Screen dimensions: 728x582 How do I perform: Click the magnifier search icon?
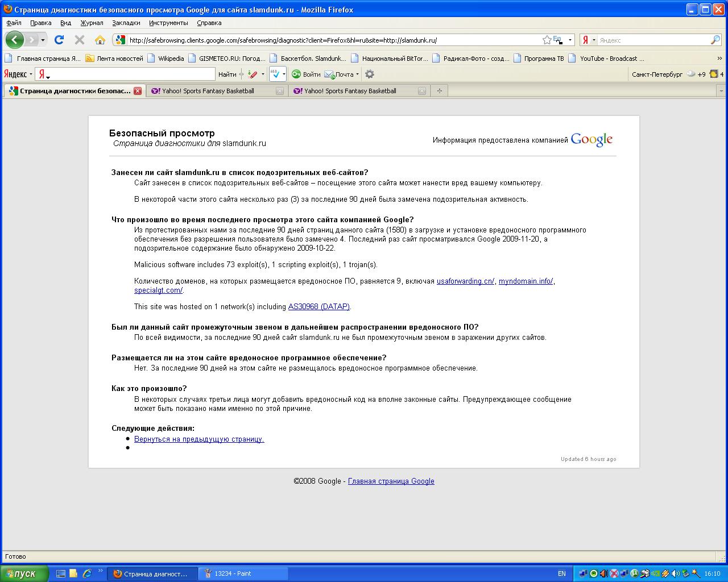tap(715, 40)
